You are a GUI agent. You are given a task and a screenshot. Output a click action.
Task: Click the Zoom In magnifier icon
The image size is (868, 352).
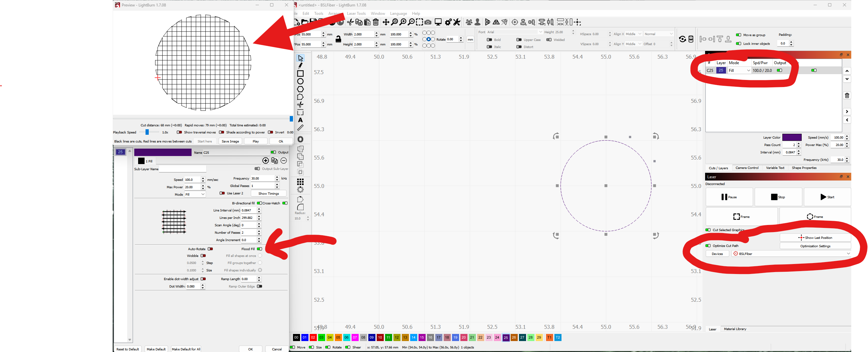(x=403, y=22)
